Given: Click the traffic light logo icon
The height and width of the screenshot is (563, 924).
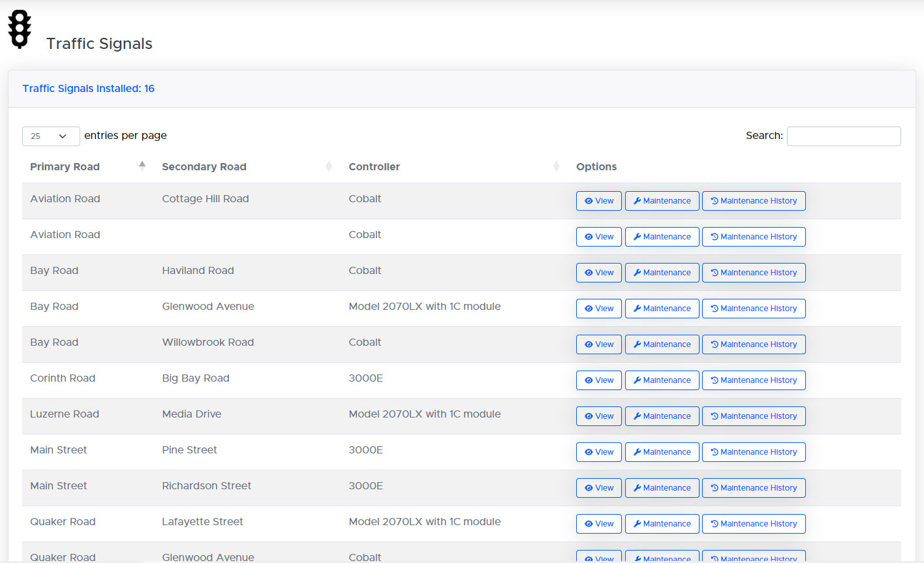Looking at the screenshot, I should point(20,29).
